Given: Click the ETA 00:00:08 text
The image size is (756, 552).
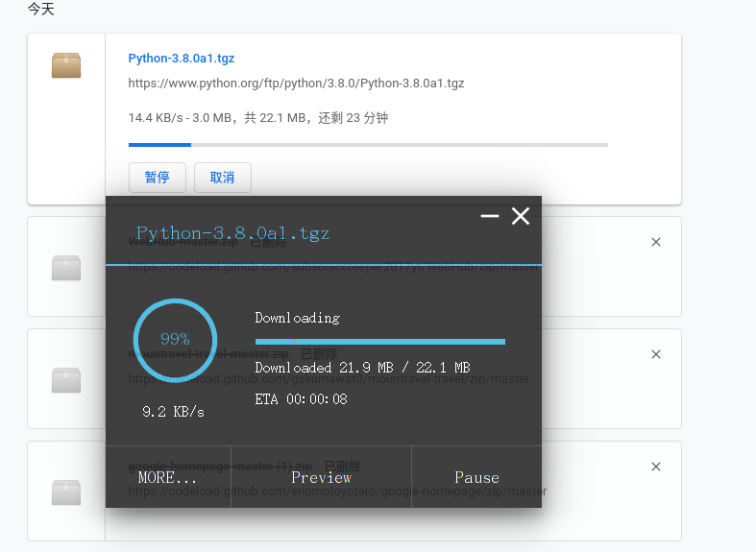Looking at the screenshot, I should 301,399.
